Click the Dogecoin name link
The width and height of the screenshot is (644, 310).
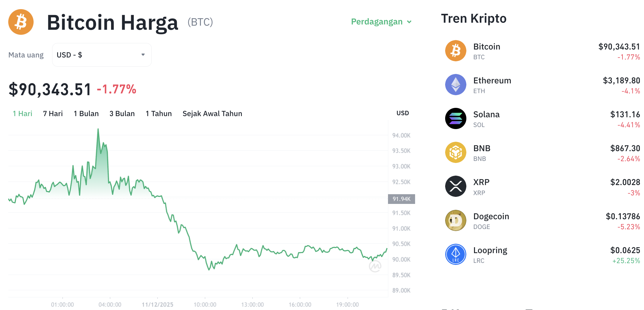tap(491, 216)
